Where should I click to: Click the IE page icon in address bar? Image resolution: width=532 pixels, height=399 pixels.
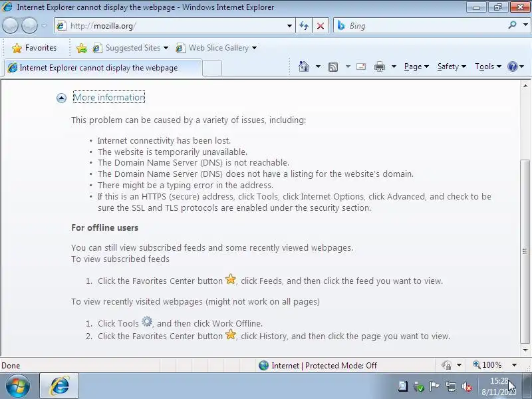point(61,26)
